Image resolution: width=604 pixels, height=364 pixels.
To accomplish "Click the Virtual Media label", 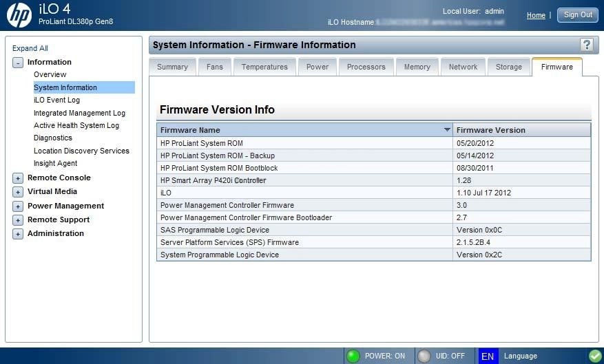I will tap(52, 191).
